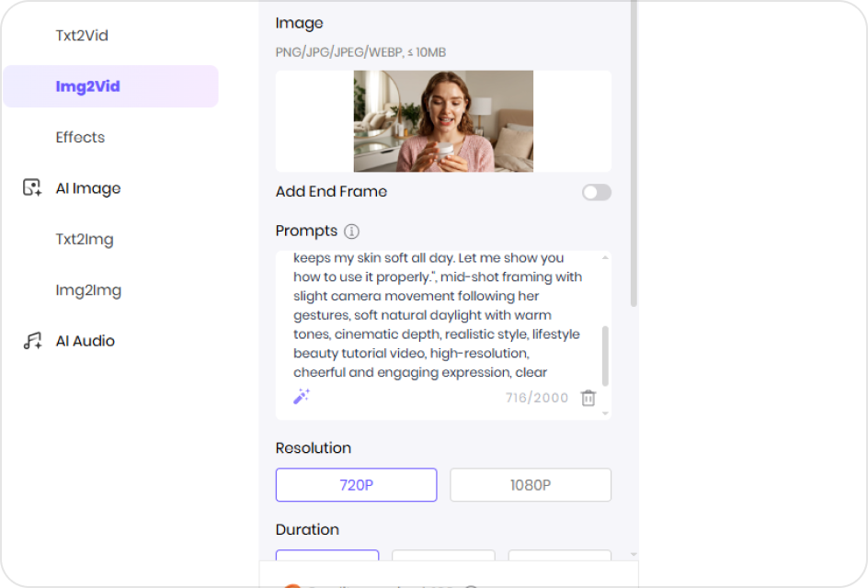Clear the prompt with the trash icon

click(x=588, y=398)
